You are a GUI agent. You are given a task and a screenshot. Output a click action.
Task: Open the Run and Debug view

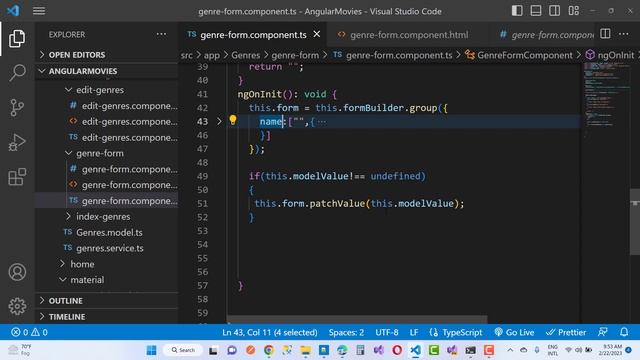point(17,142)
